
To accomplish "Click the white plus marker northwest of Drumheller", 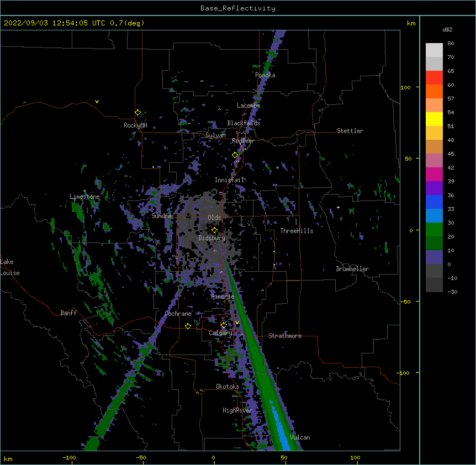I will [x=338, y=207].
